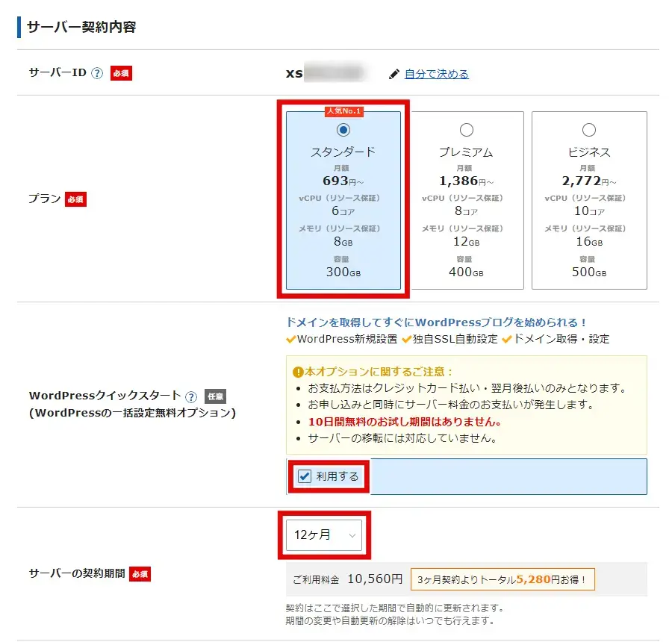The width and height of the screenshot is (672, 642).
Task: Click the 契約はここで選択した期間で自動的に更新されます note
Action: pyautogui.click(x=395, y=608)
